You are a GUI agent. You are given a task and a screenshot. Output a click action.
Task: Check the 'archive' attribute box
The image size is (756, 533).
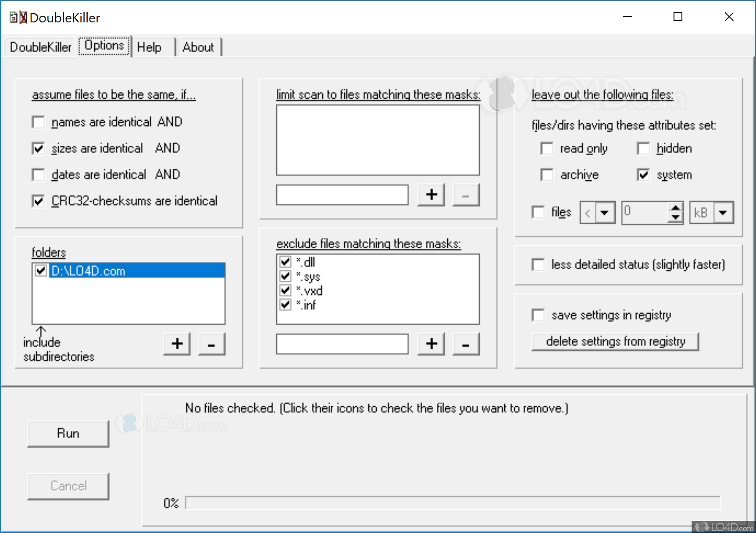point(547,175)
